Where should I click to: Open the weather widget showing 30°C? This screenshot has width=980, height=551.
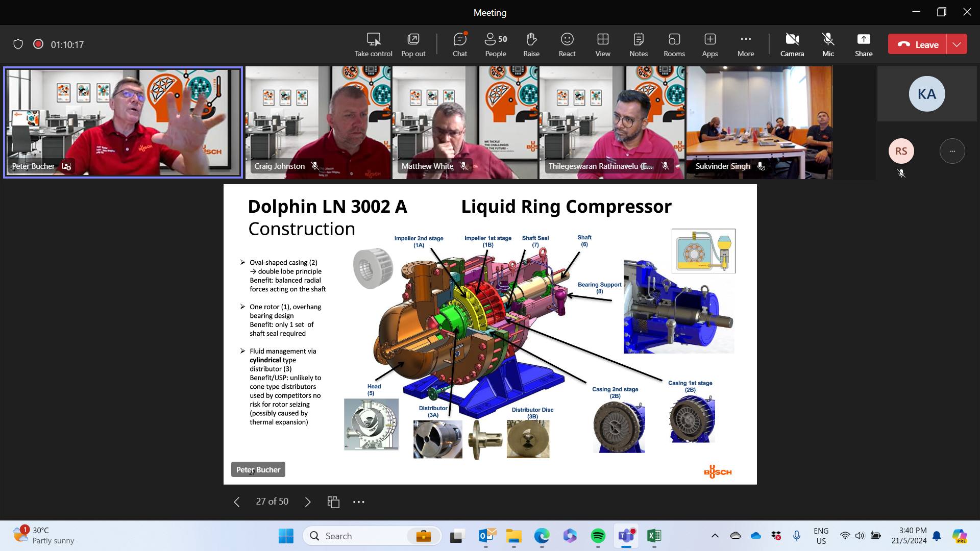[44, 536]
